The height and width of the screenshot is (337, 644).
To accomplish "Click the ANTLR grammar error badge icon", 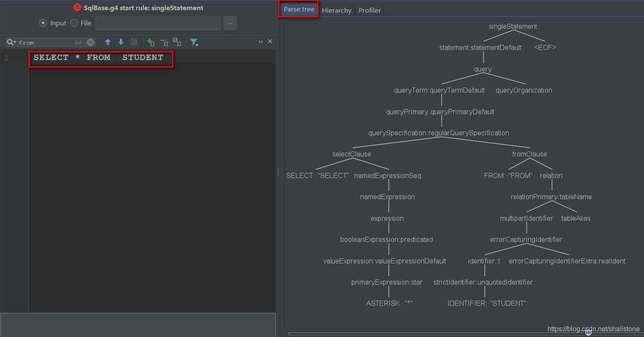I will (x=77, y=8).
